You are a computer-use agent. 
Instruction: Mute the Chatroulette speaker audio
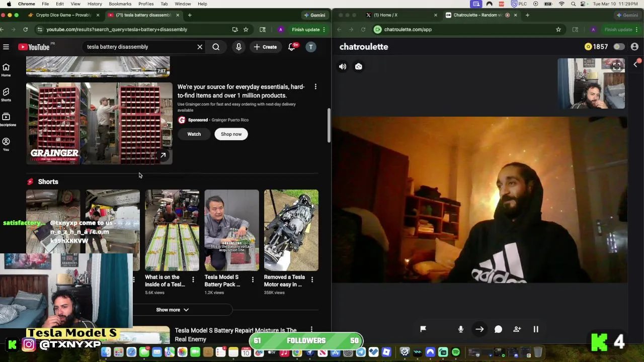(343, 66)
